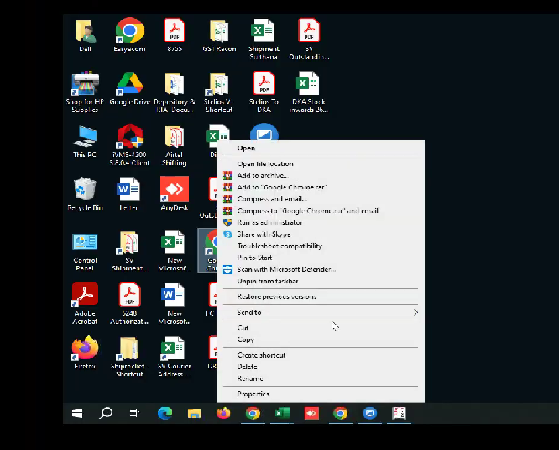Launch Shop for HP Supplies shortcut

85,92
